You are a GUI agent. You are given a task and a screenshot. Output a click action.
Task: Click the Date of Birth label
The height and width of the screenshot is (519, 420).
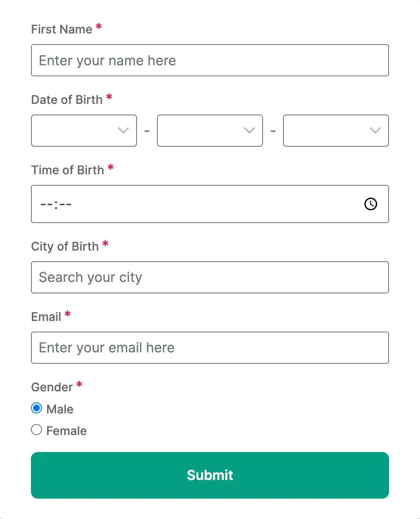click(x=67, y=100)
